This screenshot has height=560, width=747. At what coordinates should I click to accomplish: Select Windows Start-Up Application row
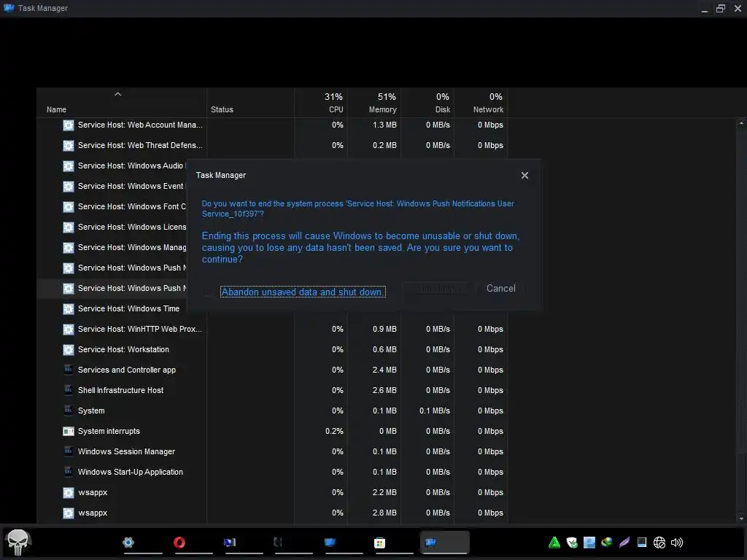coord(272,472)
